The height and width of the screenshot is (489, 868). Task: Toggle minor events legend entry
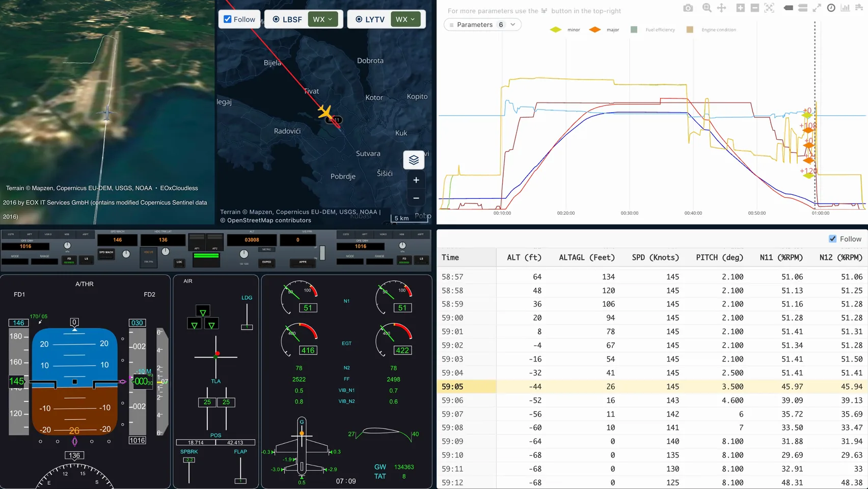click(x=565, y=30)
